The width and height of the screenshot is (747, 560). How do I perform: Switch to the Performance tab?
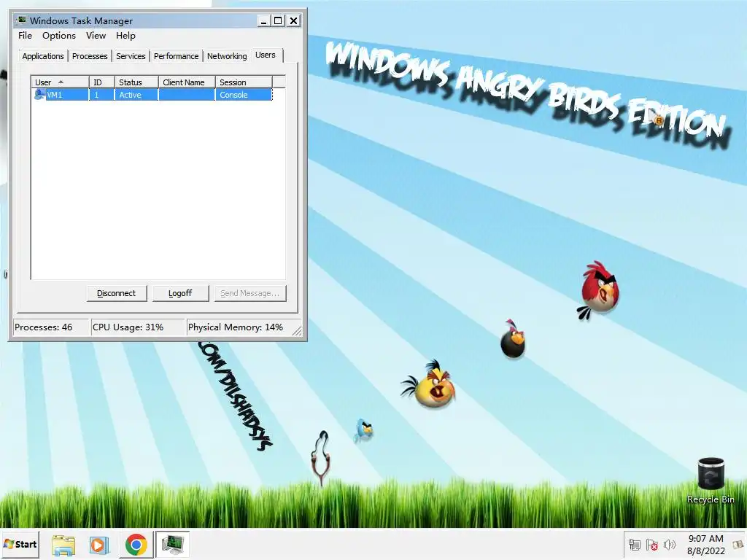click(x=176, y=56)
